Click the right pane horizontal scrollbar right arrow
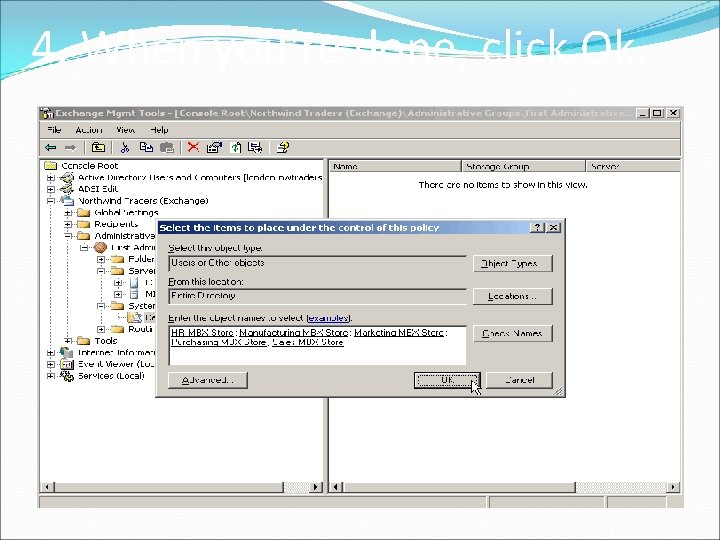 click(x=673, y=487)
